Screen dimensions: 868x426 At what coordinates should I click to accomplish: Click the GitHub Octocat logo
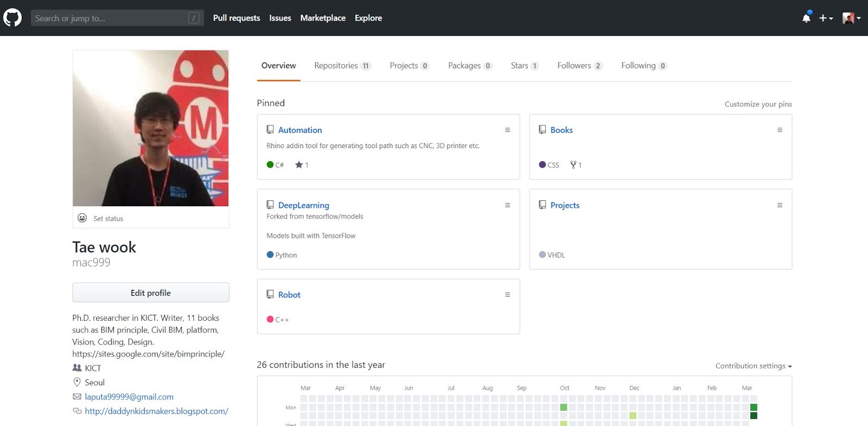point(12,18)
